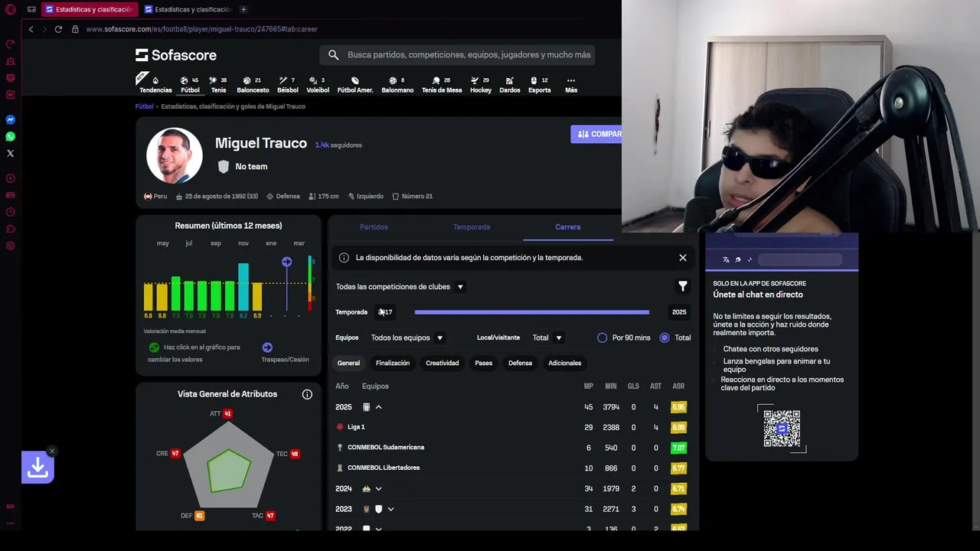
Task: Open the Tenis sports section
Action: click(219, 84)
